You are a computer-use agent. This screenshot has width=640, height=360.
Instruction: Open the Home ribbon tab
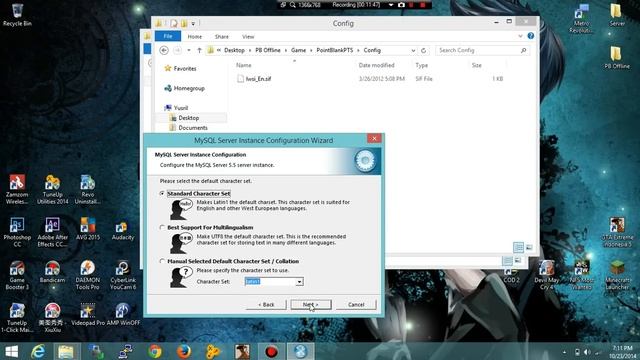(x=195, y=37)
